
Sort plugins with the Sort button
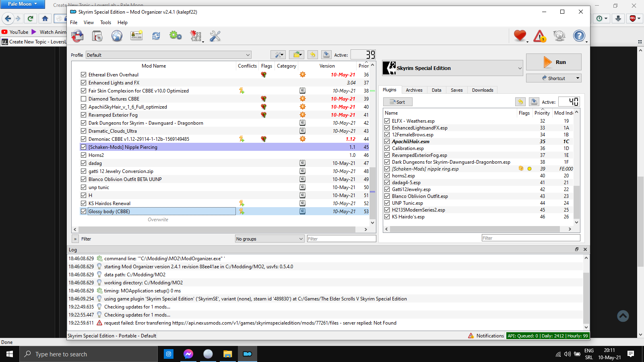[398, 102]
